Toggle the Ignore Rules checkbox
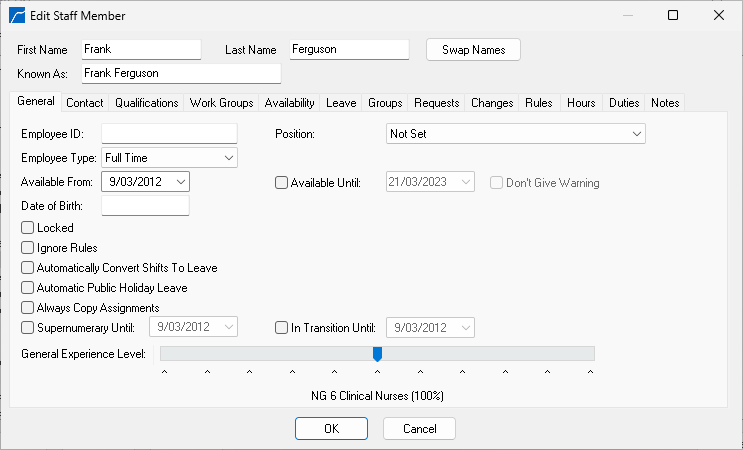743x450 pixels. (28, 248)
